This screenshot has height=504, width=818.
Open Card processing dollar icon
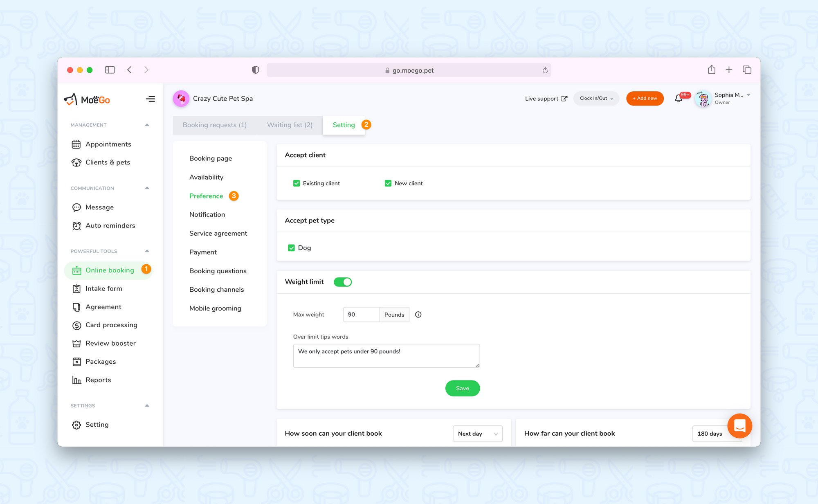coord(76,325)
